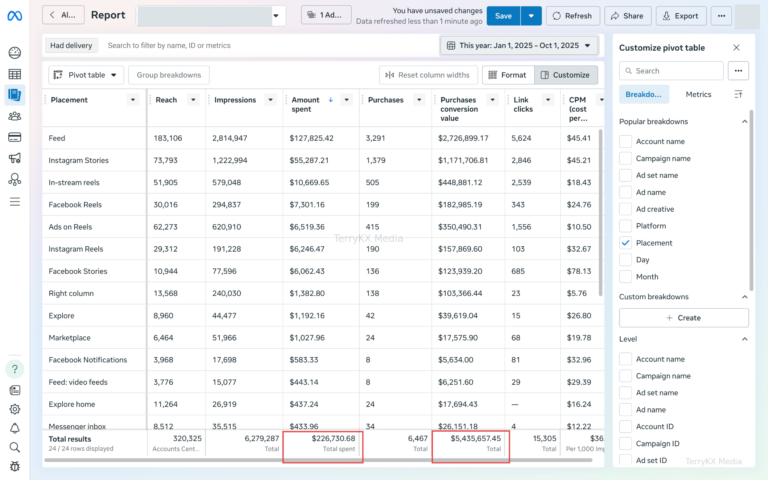The width and height of the screenshot is (768, 480).
Task: Open the top bar more options ellipsis
Action: click(721, 16)
